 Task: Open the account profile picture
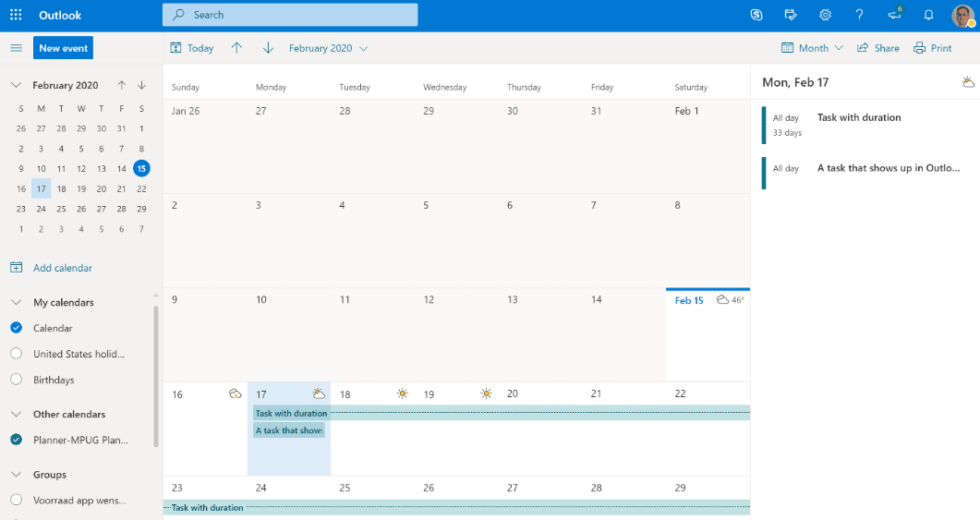963,16
